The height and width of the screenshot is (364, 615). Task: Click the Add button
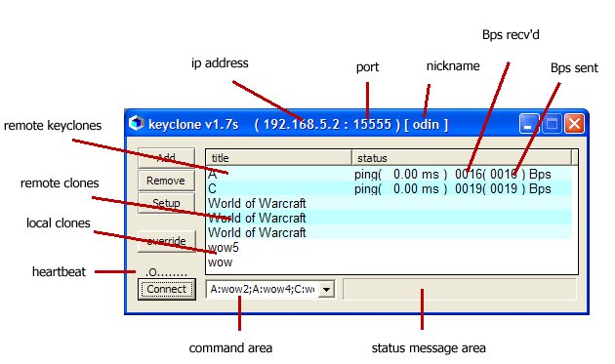(166, 158)
